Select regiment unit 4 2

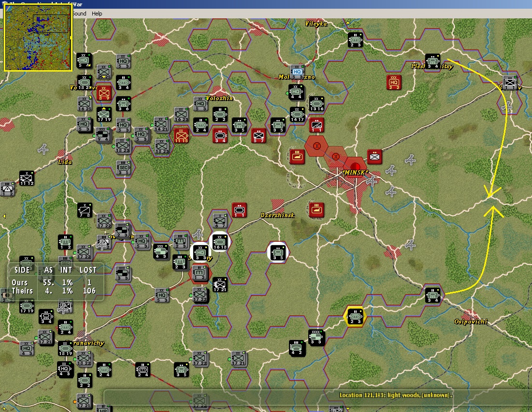[x=297, y=349]
